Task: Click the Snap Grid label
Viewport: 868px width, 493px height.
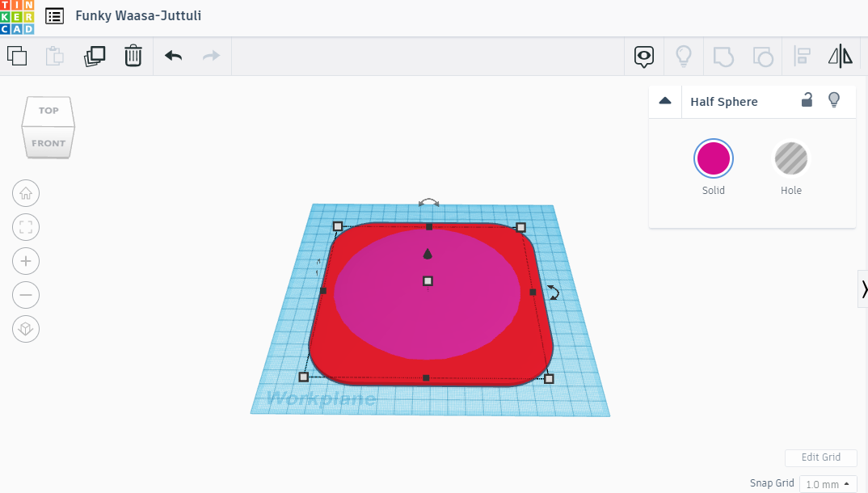Action: click(772, 483)
